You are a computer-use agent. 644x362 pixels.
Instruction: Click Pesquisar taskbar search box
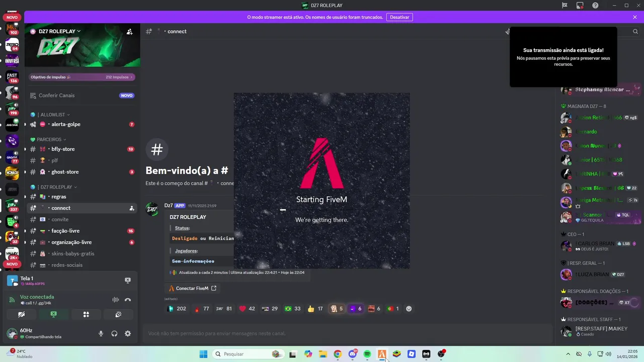tap(248, 354)
